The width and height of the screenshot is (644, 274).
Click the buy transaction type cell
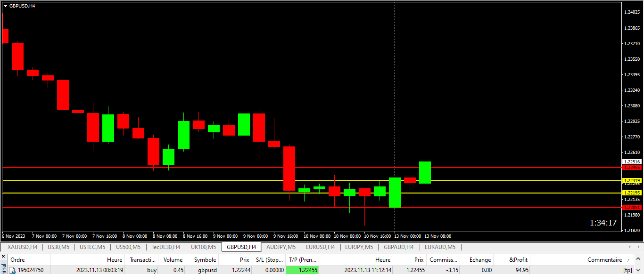coord(152,270)
